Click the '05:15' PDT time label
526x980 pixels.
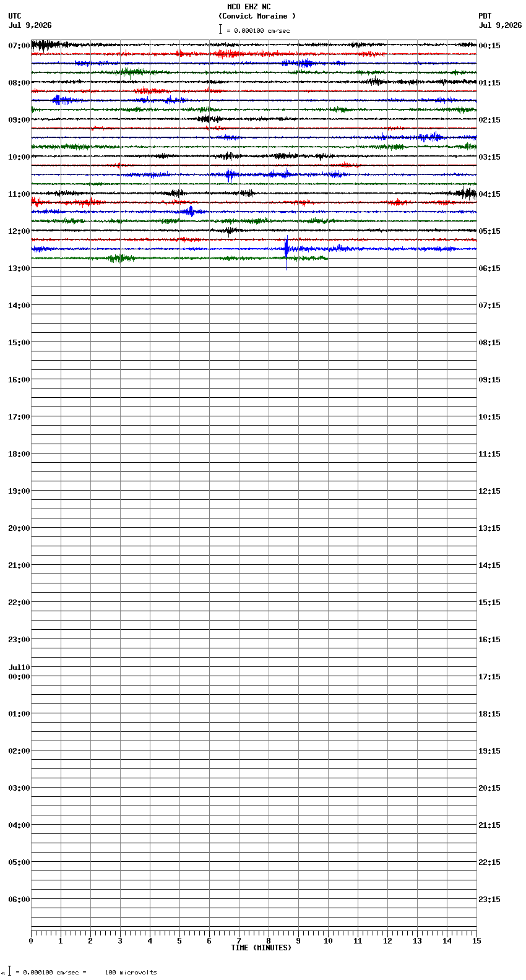point(489,231)
